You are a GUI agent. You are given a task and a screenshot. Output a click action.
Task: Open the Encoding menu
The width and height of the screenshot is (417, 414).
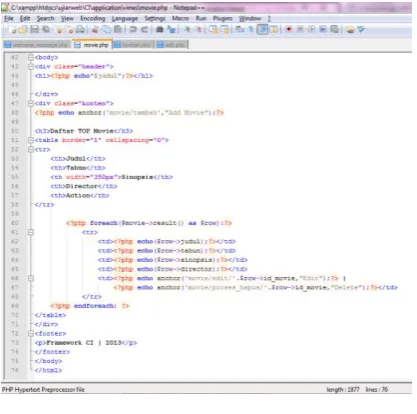point(93,19)
